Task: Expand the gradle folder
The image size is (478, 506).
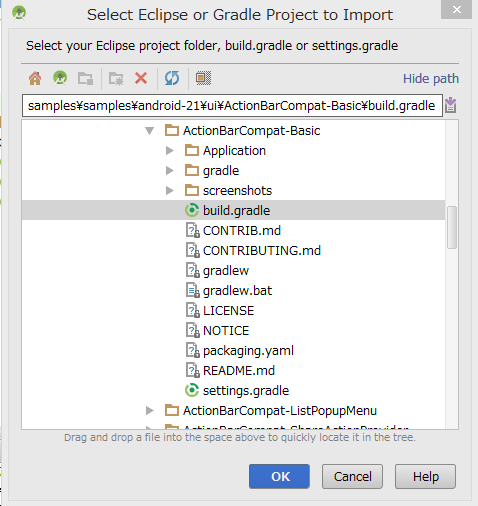Action: (x=170, y=171)
